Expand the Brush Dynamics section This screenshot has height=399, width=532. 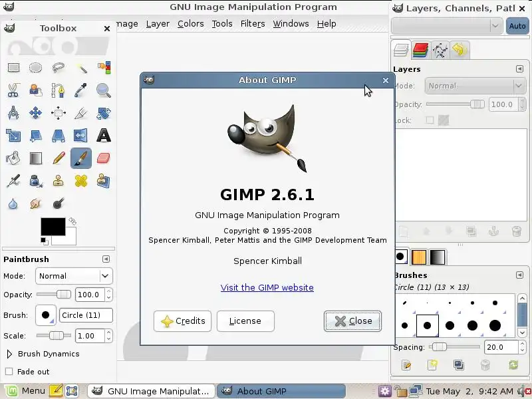tap(9, 354)
